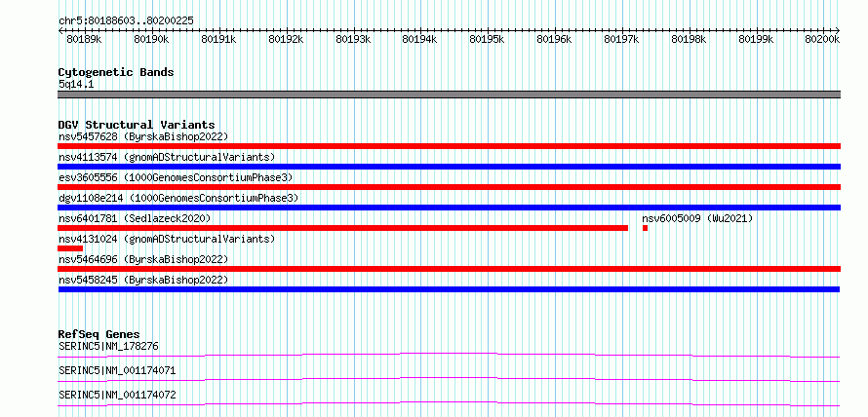Click the red bar for nsv6401781
The height and width of the screenshot is (417, 868).
(342, 228)
